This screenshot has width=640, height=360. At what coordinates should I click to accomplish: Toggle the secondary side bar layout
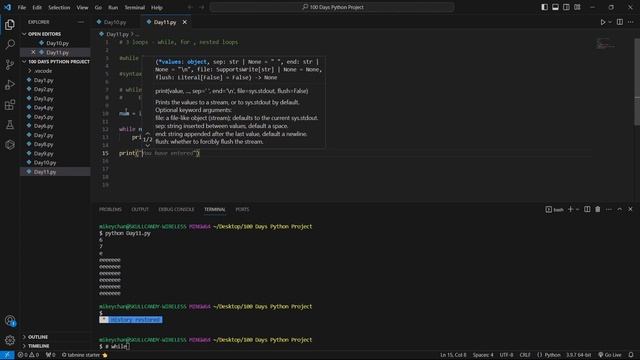tap(566, 7)
